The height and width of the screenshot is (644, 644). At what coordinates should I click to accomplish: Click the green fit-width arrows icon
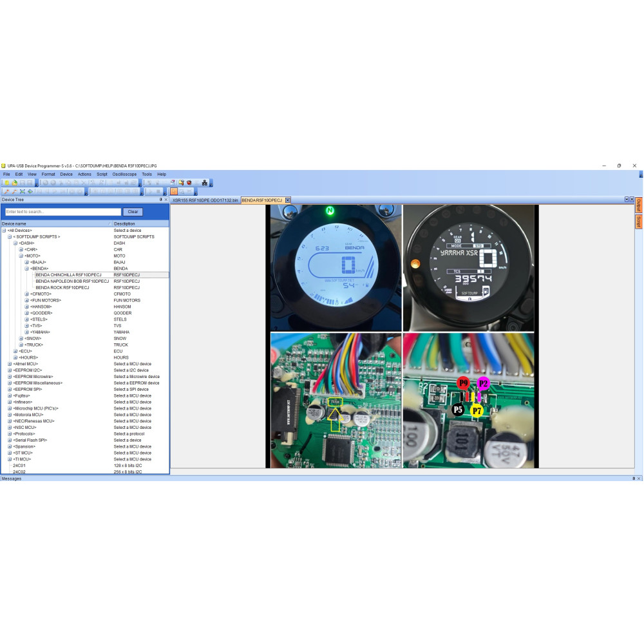pyautogui.click(x=30, y=191)
